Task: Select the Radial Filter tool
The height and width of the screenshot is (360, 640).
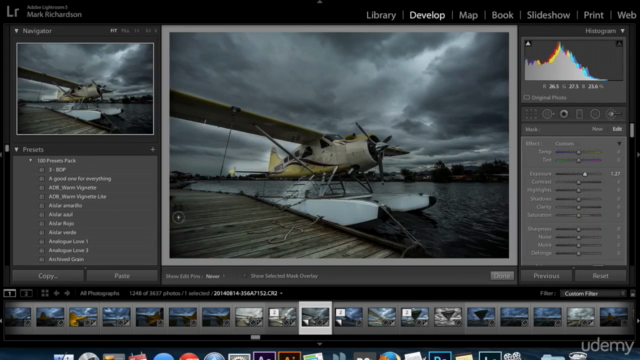Action: click(x=595, y=114)
